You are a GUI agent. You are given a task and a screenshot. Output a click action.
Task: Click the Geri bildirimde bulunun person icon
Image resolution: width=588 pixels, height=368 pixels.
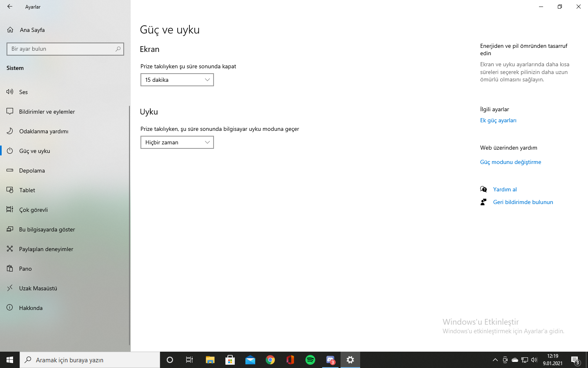[x=483, y=202]
